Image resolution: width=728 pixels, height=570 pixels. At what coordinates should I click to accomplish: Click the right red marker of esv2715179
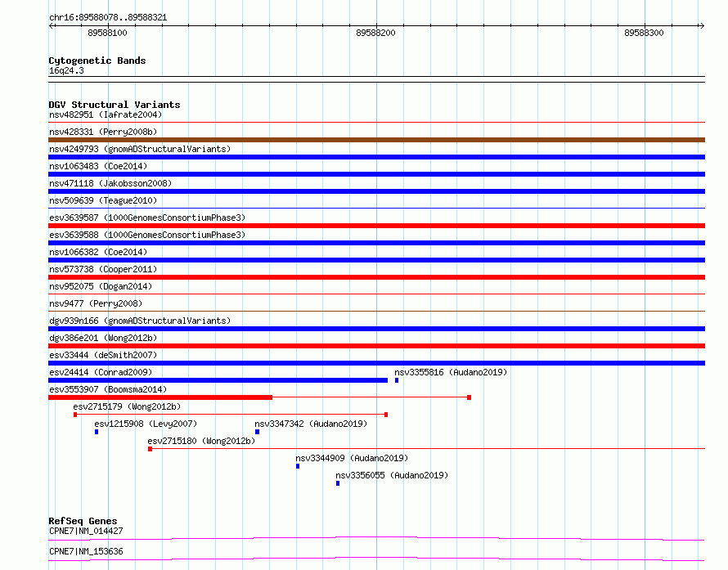point(386,415)
